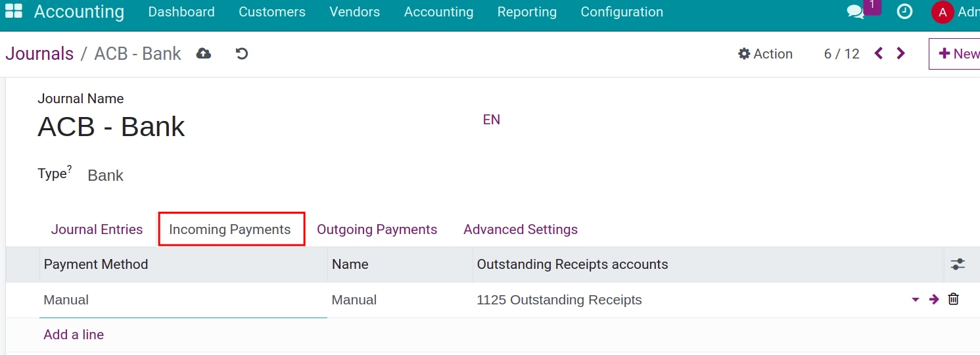Click the Manual payment method cell
Image resolution: width=980 pixels, height=355 pixels.
coord(183,300)
